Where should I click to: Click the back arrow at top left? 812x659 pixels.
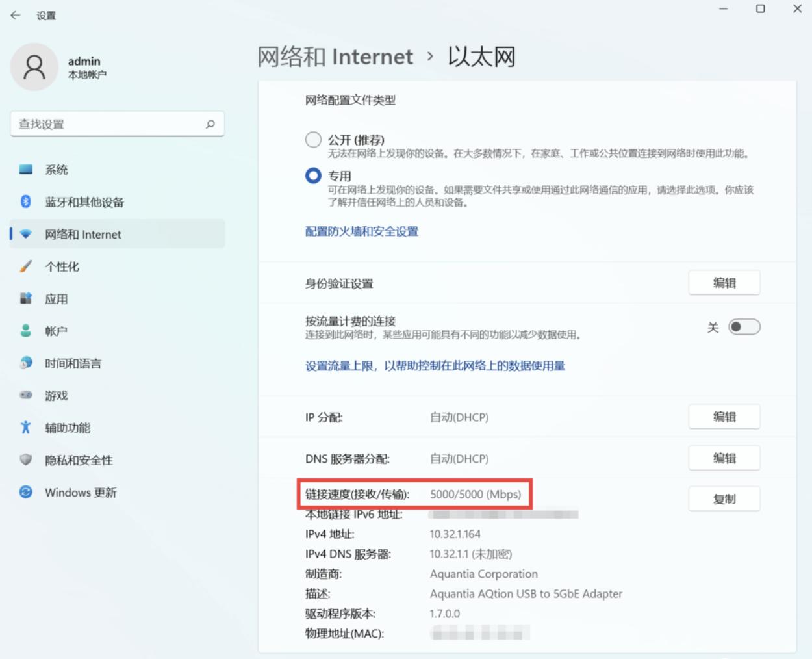click(14, 14)
